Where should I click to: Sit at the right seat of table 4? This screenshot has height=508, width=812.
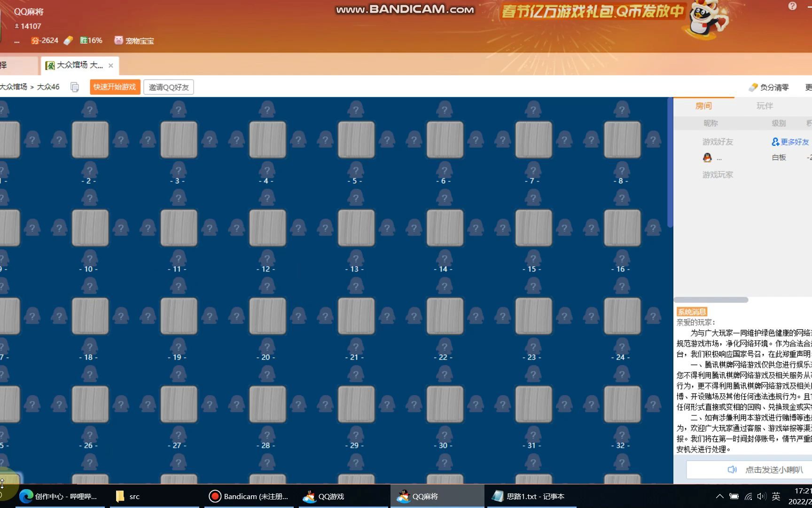(298, 140)
